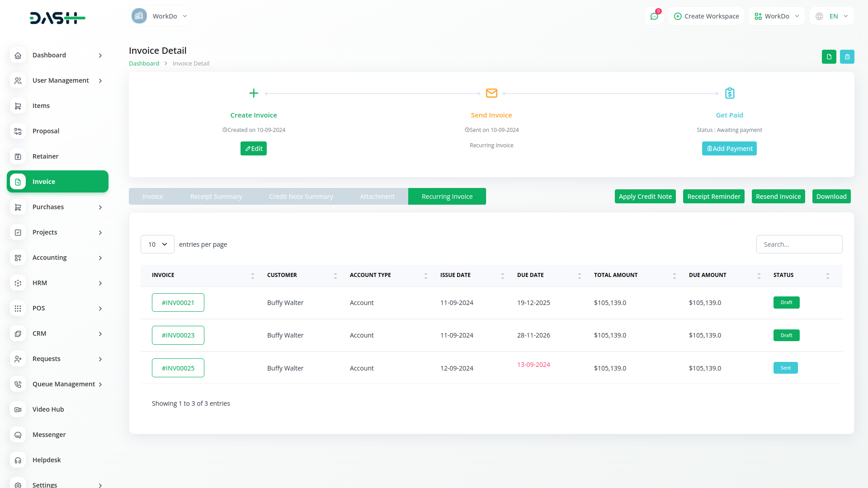
Task: Click the teal clipboard icon at top right
Action: [x=847, y=57]
